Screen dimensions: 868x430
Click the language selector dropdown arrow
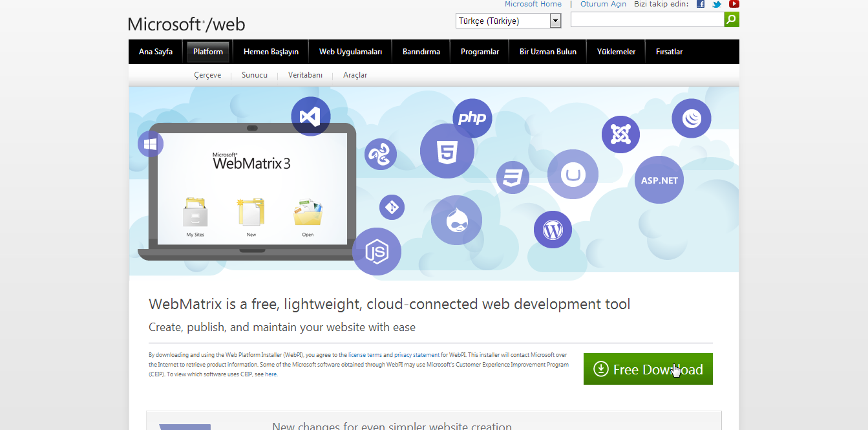pos(555,20)
